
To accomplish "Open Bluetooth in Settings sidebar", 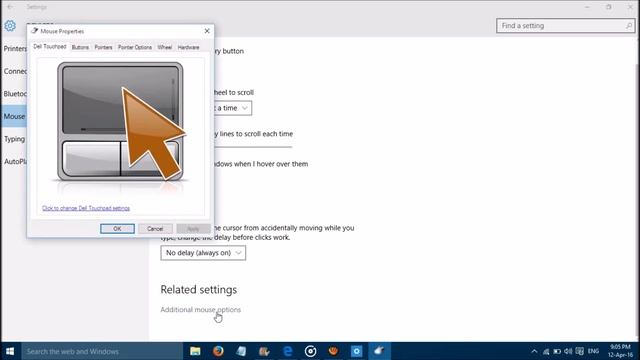I will (15, 94).
